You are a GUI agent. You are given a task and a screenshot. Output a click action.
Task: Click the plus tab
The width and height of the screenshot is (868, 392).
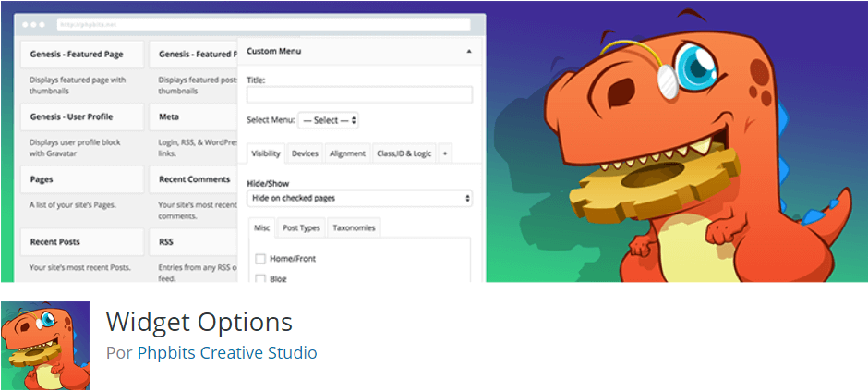(445, 153)
